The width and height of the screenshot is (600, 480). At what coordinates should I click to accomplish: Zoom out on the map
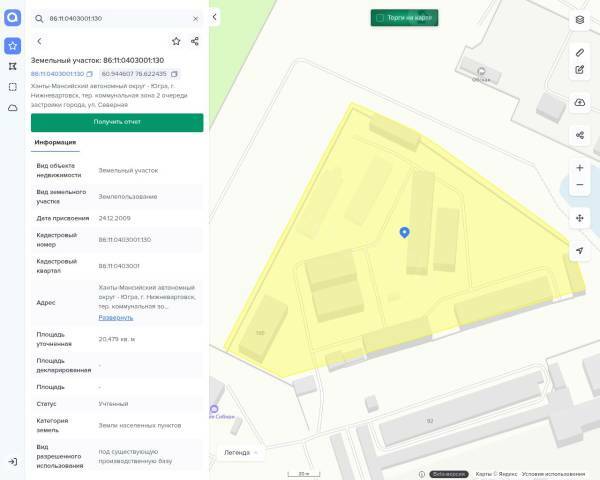(580, 185)
